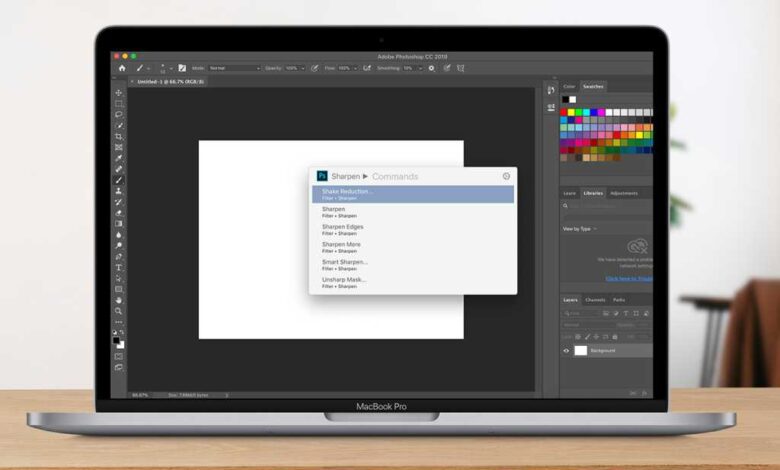Choose Sharpen More command
The image size is (780, 470).
413,247
